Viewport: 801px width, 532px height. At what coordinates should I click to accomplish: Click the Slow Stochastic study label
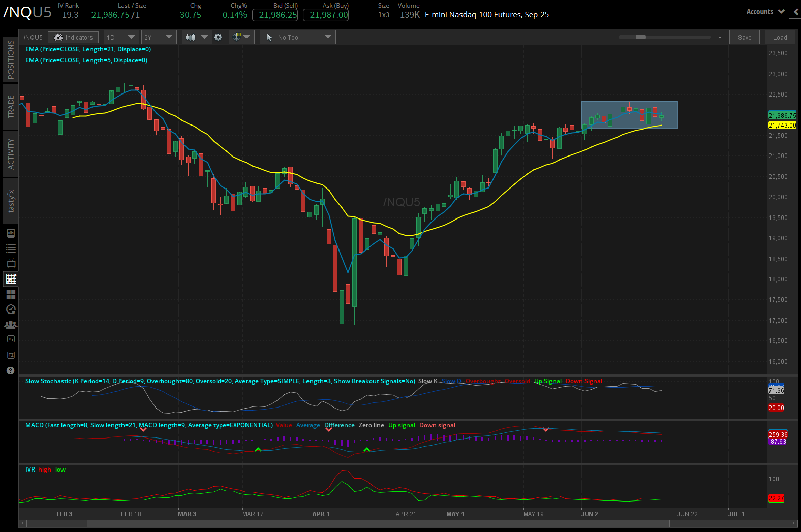click(x=220, y=381)
